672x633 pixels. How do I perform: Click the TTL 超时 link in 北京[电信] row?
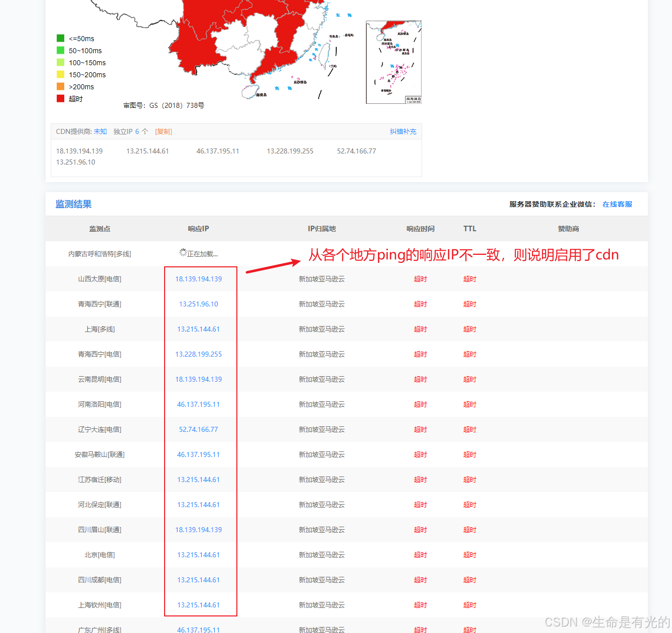(469, 555)
